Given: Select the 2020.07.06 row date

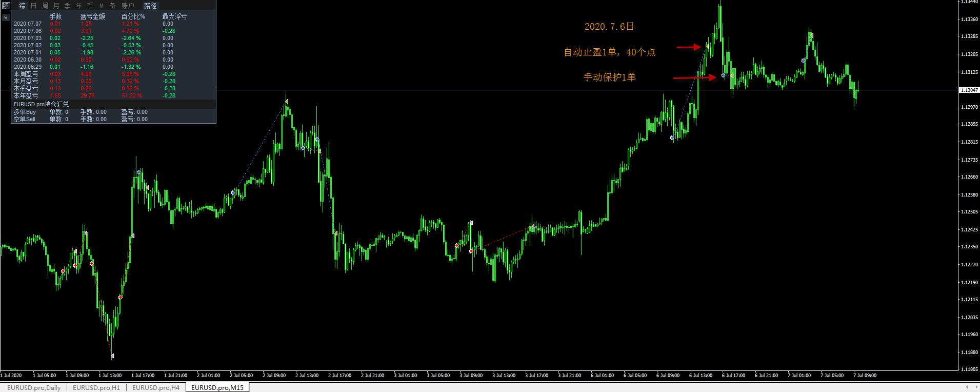Looking at the screenshot, I should (x=27, y=31).
